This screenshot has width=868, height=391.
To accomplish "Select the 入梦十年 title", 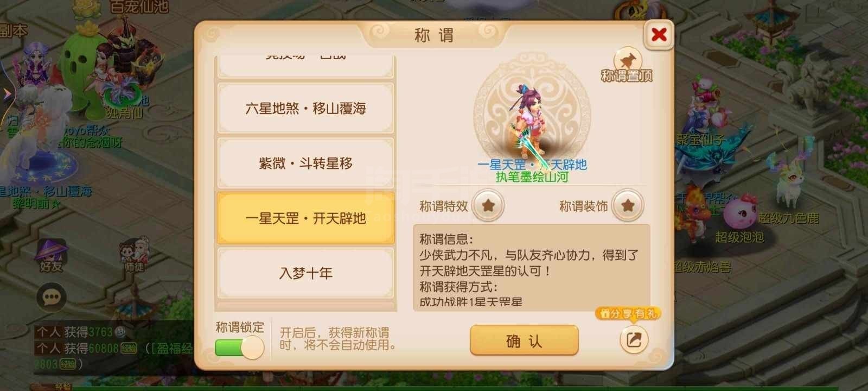I will pos(305,273).
